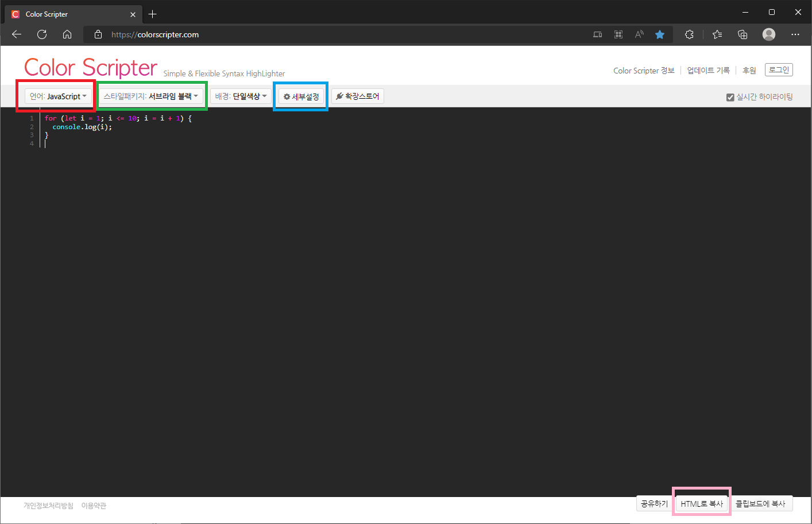Open the Collections icon
This screenshot has height=524, width=812.
pyautogui.click(x=743, y=34)
